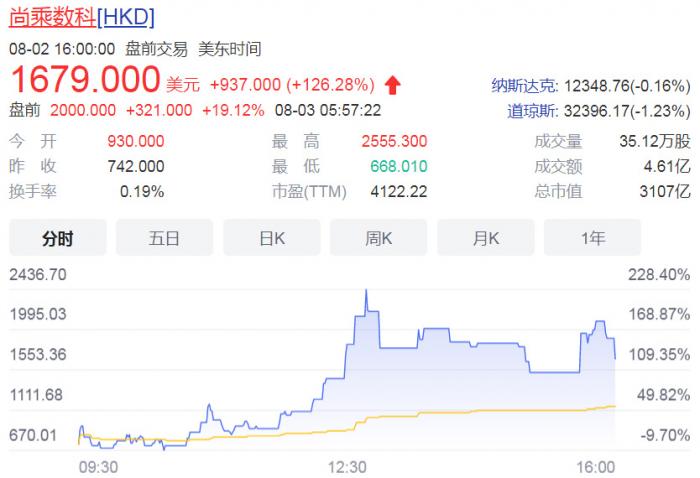The image size is (700, 478).
Task: Click the 1679.000 current price
Action: click(85, 79)
